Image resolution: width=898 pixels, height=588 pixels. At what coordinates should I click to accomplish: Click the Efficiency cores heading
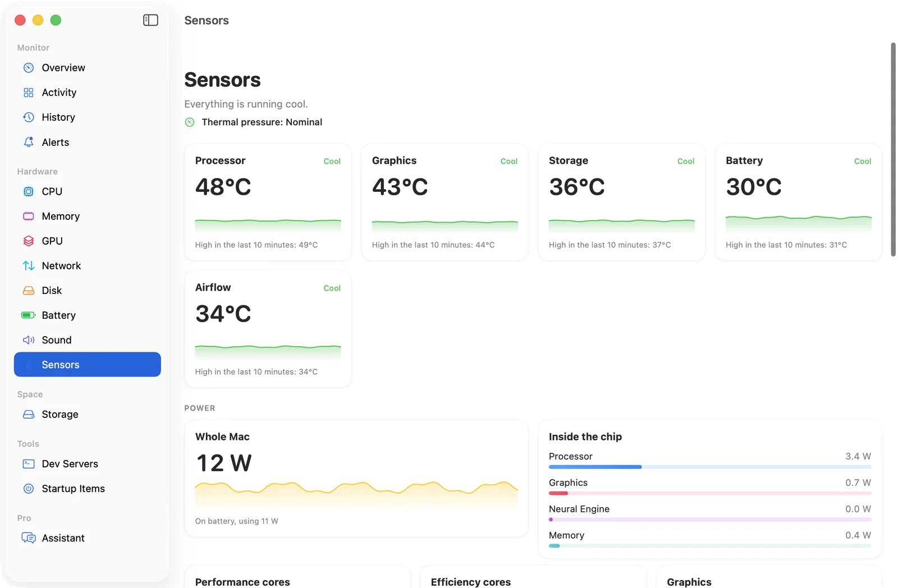coord(471,582)
